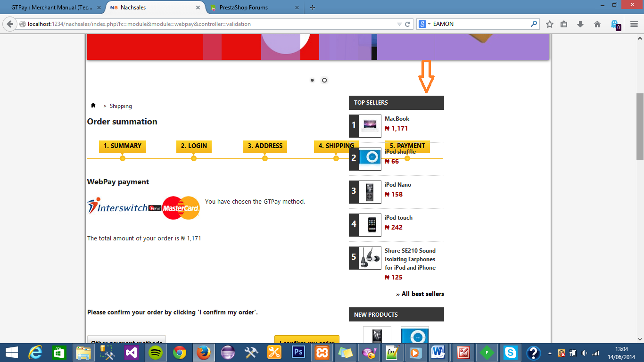Open Microsoft Word from the taskbar

click(x=438, y=353)
